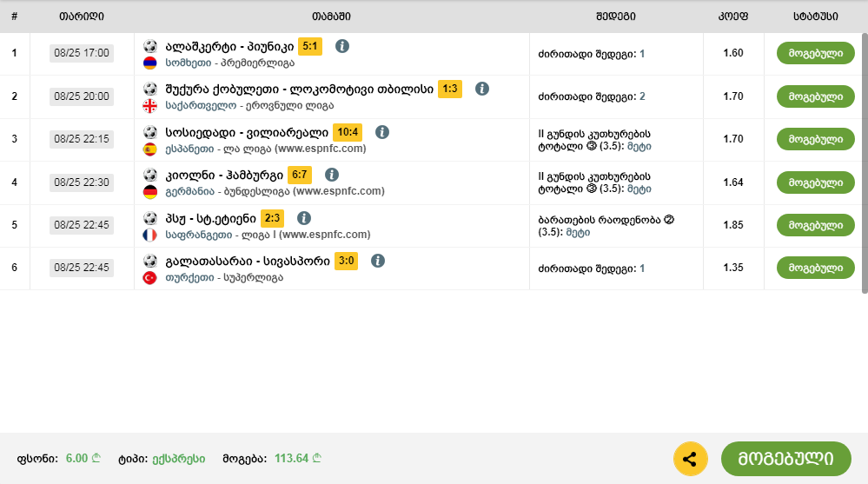Click the winnings amount 113.64
868x484 pixels.
coord(291,459)
